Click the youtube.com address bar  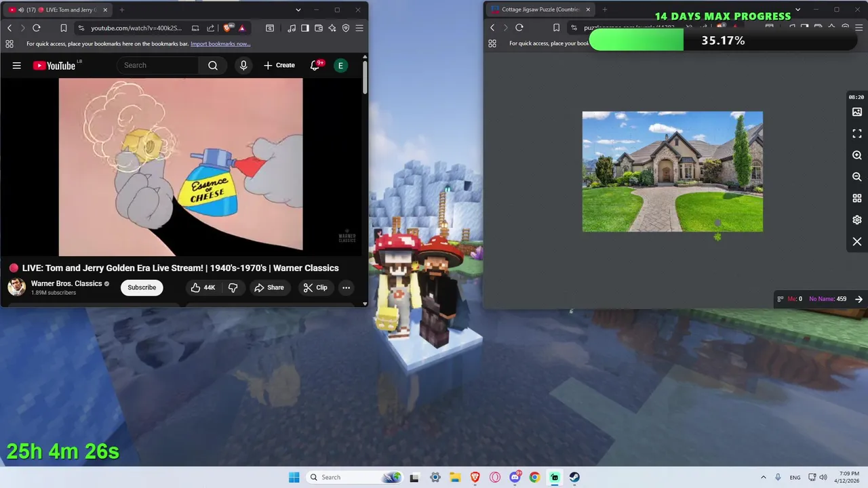136,28
